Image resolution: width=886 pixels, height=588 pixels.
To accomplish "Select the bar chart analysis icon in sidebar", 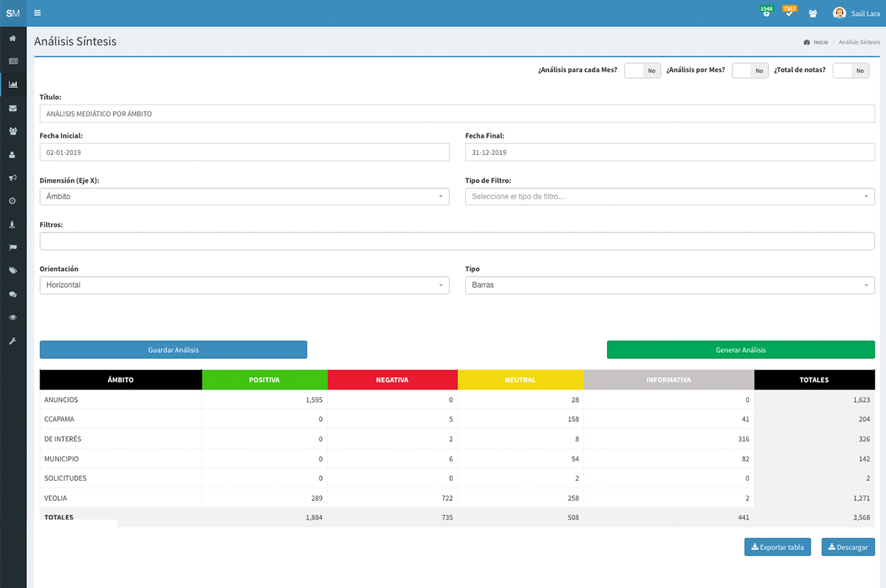I will coord(13,84).
